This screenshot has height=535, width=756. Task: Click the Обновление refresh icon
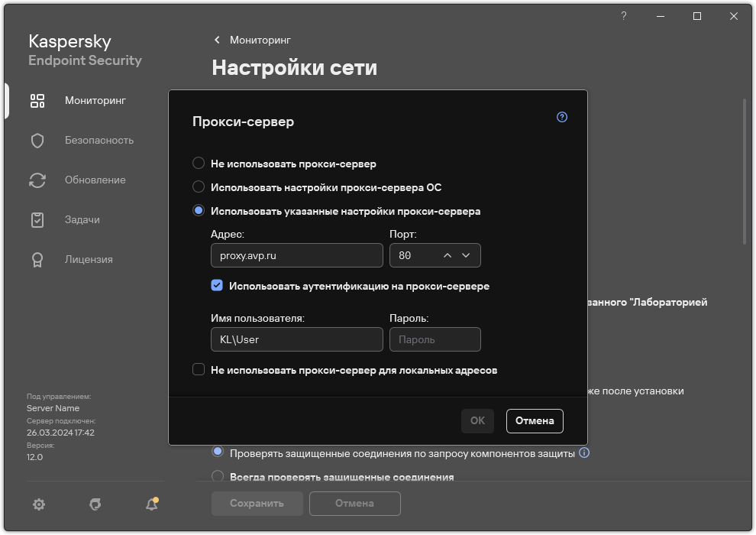pos(37,180)
